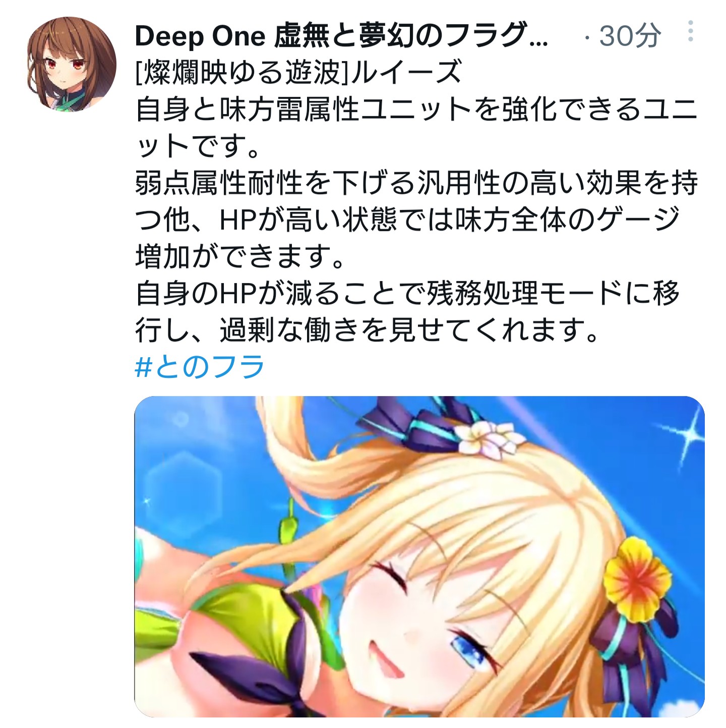The width and height of the screenshot is (726, 728).
Task: Open the tweet's three-dot more options menu
Action: click(x=690, y=31)
